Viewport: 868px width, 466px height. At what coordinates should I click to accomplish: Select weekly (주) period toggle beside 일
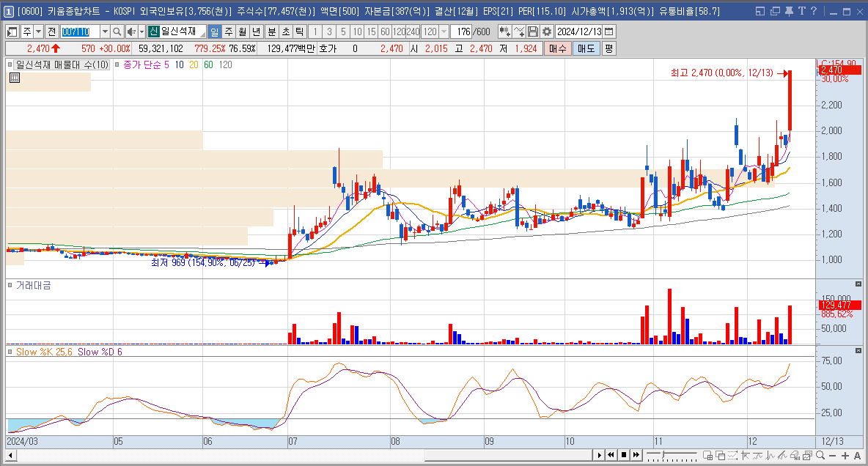point(229,32)
